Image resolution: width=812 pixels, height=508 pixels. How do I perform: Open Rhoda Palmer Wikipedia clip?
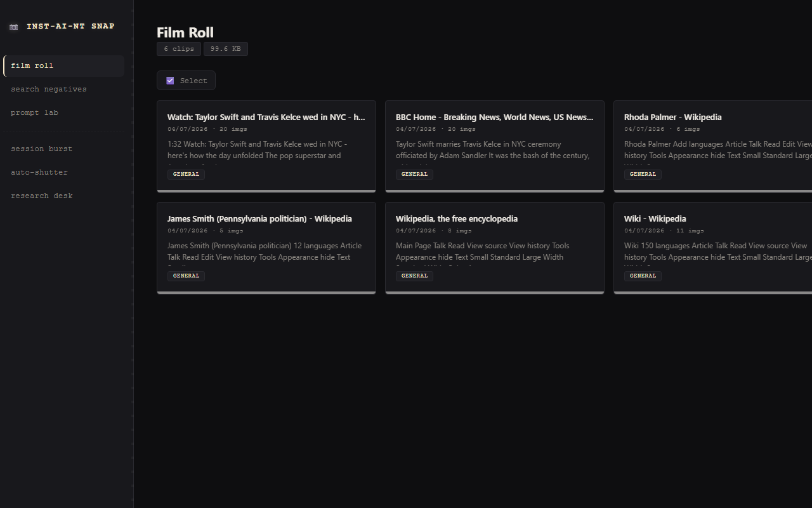713,146
